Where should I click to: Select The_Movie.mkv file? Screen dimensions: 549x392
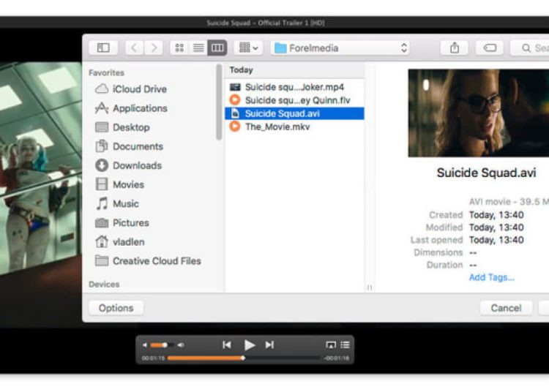tap(277, 127)
